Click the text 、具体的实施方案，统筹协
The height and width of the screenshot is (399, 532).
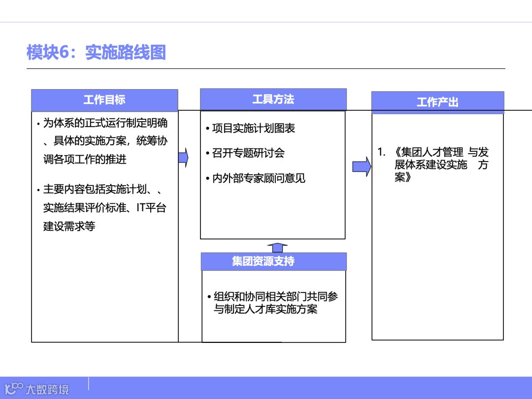tap(105, 141)
